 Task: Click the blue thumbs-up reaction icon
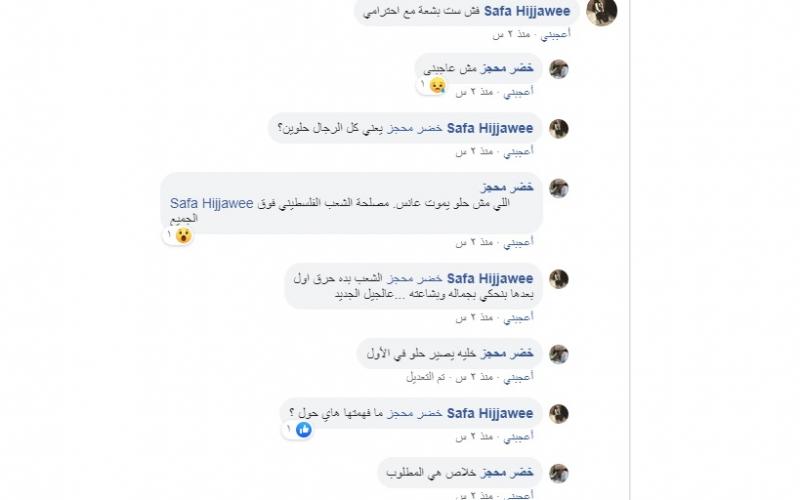click(x=304, y=430)
